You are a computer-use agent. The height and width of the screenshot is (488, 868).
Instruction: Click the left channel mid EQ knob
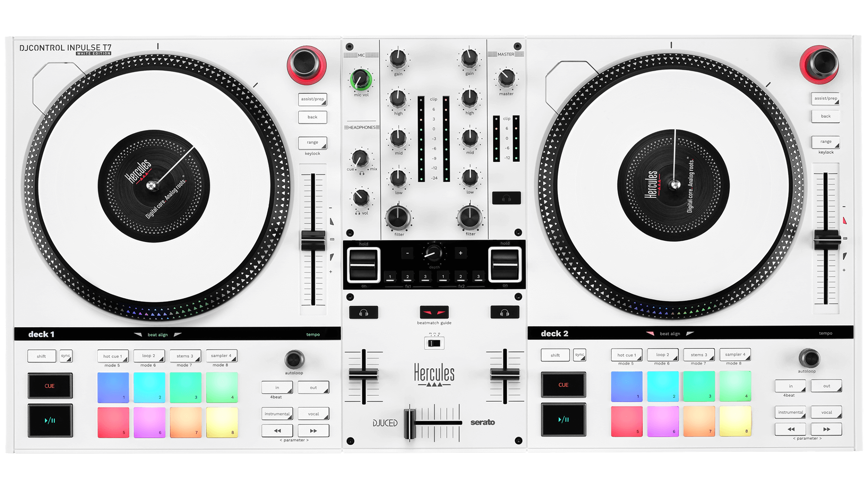pos(398,138)
